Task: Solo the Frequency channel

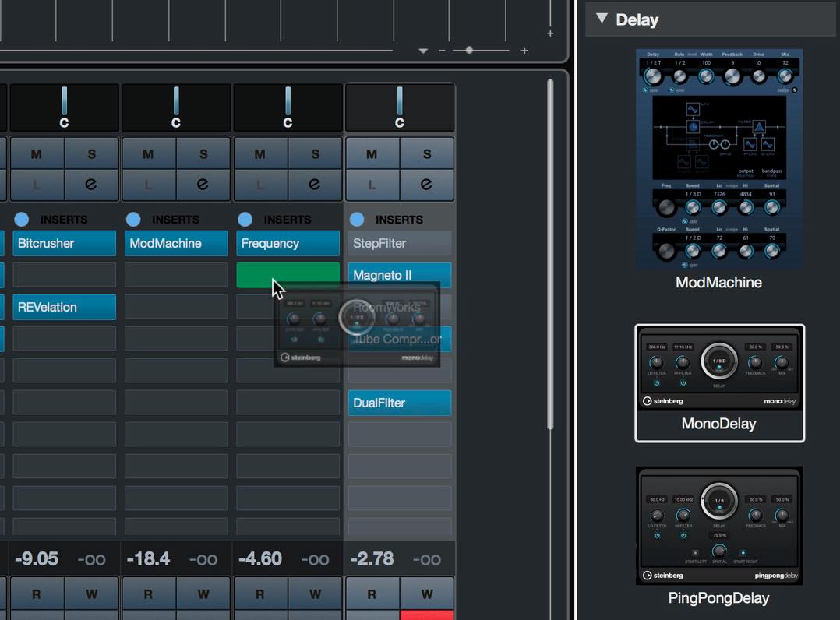Action: pyautogui.click(x=315, y=154)
